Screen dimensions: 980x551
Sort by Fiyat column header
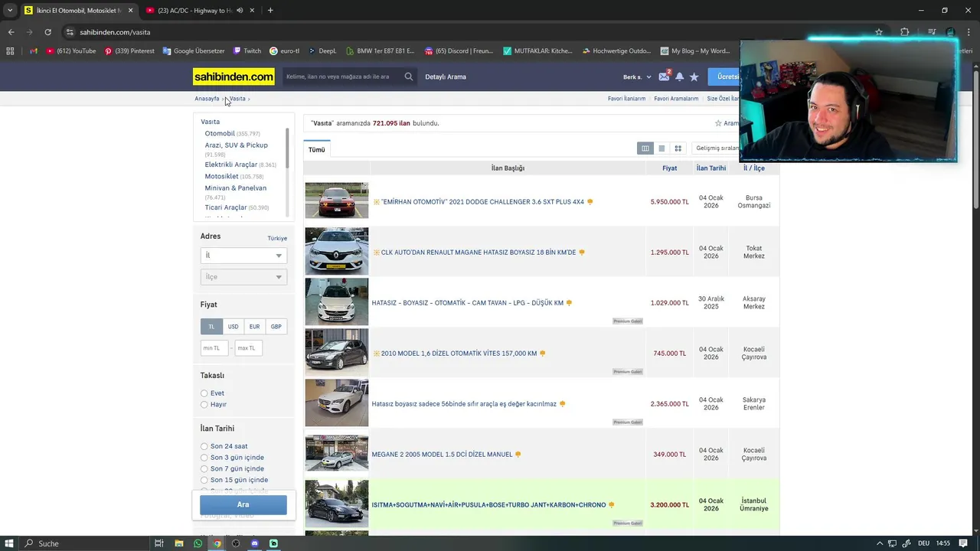click(670, 168)
